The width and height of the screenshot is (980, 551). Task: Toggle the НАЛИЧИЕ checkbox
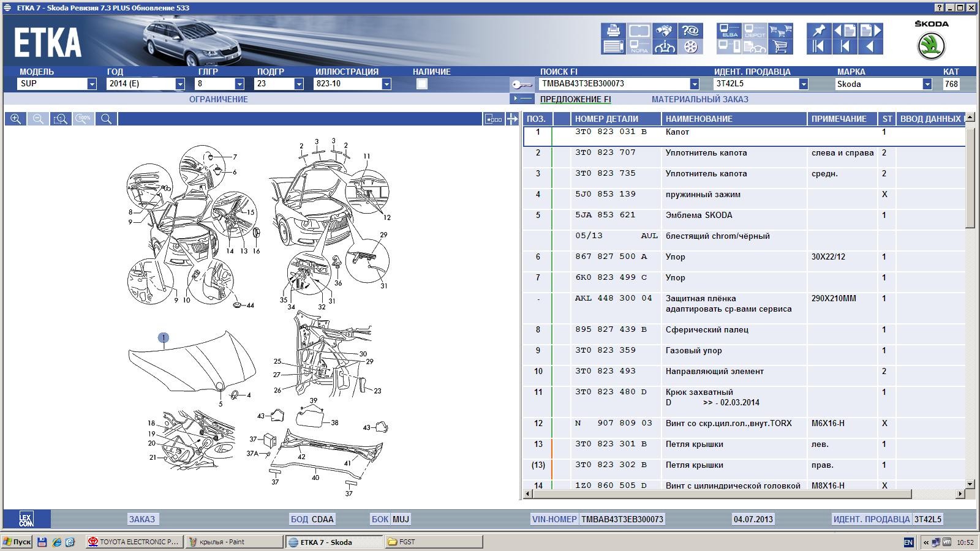pos(421,84)
